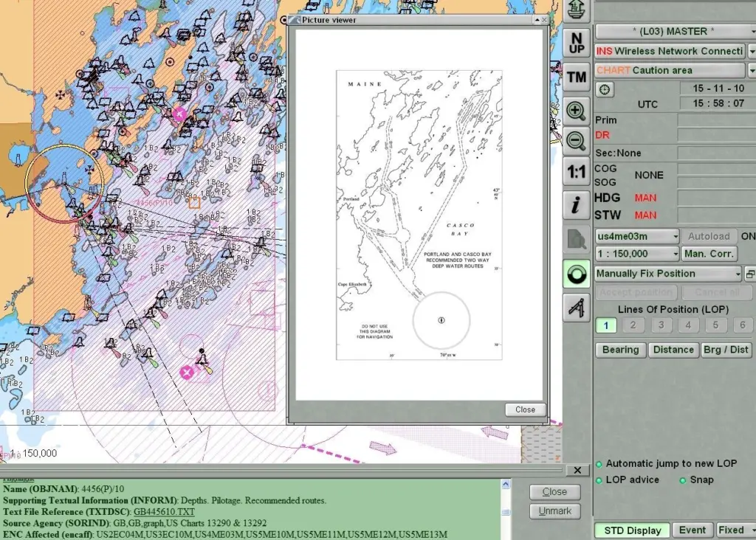Open Manually Fix Position panel dropdown
This screenshot has height=540, width=756.
tap(668, 274)
